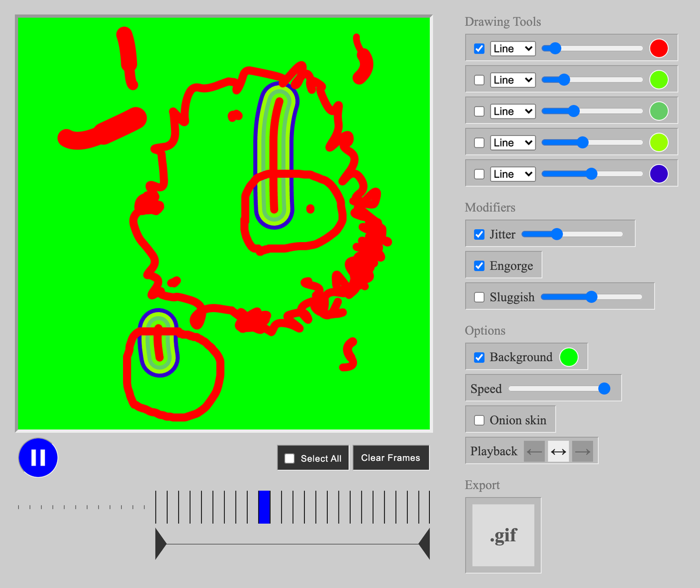This screenshot has height=588, width=700.
Task: Pause the animation with the blue pause button
Action: pyautogui.click(x=38, y=457)
